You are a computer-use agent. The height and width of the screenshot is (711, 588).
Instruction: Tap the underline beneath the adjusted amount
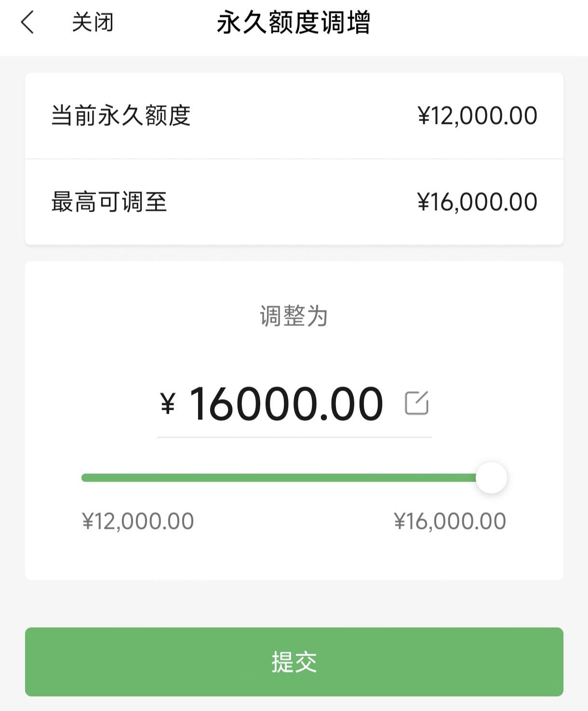(x=294, y=437)
